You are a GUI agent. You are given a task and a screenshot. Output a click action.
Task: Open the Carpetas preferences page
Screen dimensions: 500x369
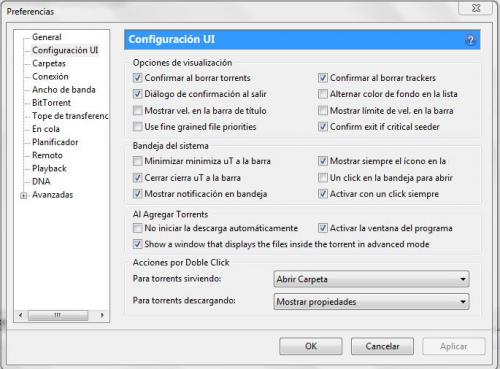tap(49, 63)
